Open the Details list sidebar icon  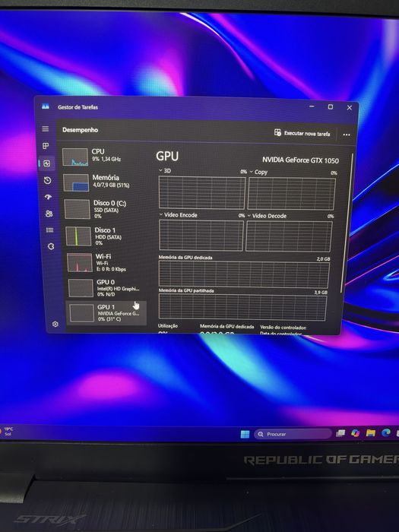(50, 230)
